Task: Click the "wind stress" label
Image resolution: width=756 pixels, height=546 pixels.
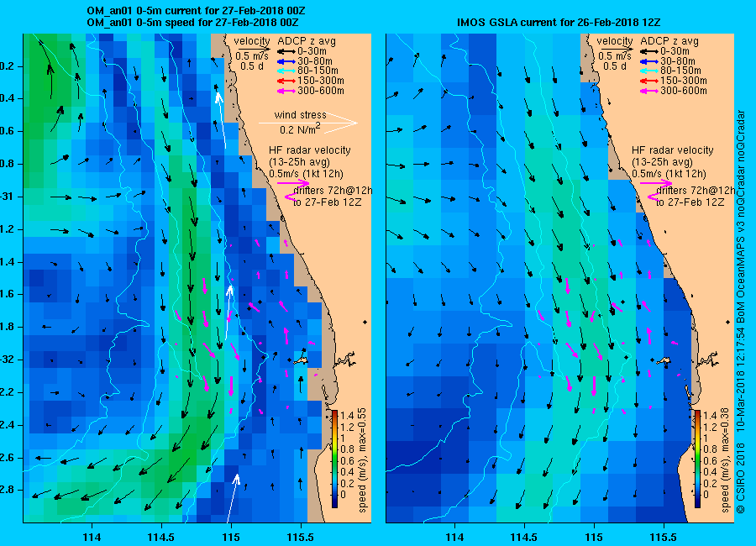Action: pos(301,115)
